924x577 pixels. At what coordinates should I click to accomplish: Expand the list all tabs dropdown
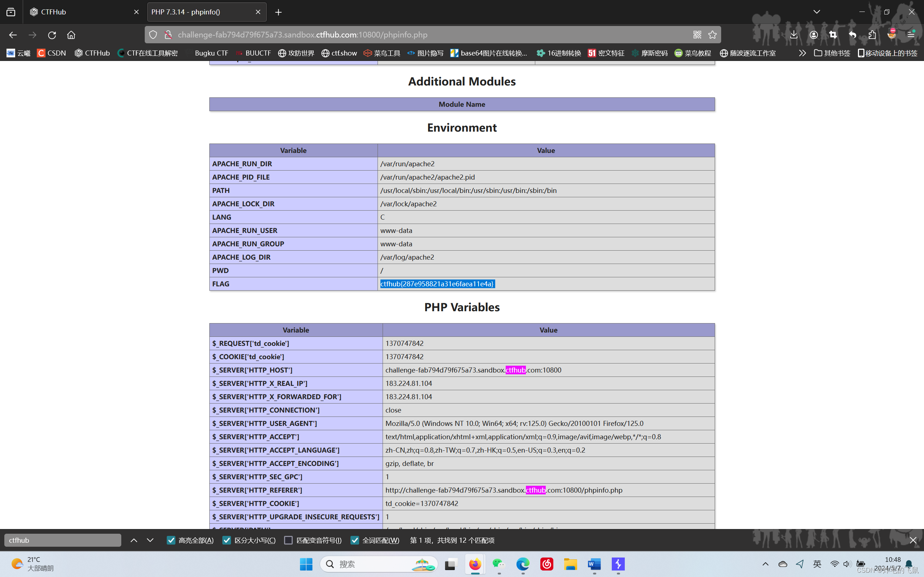click(x=816, y=12)
